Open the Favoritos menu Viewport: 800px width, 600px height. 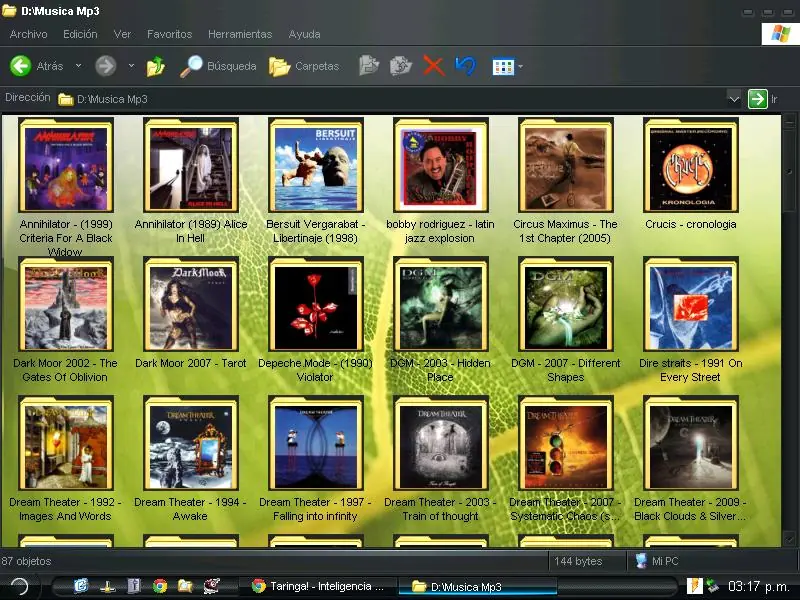coord(169,34)
